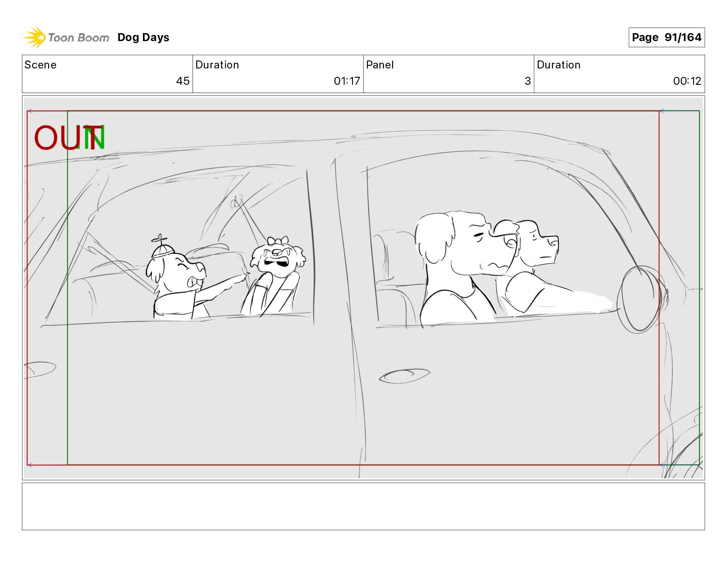Click the Panel 3 field
Image resolution: width=728 pixels, height=563 pixels.
click(x=449, y=74)
